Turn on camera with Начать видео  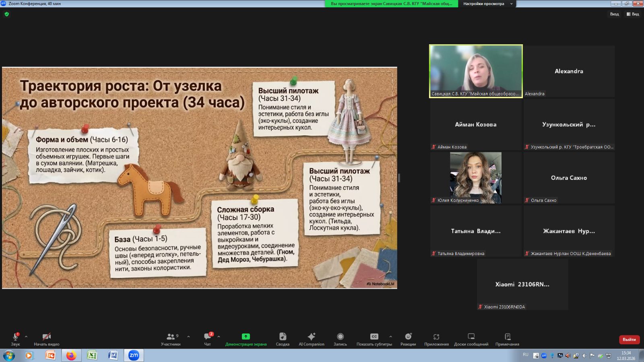[x=47, y=337]
